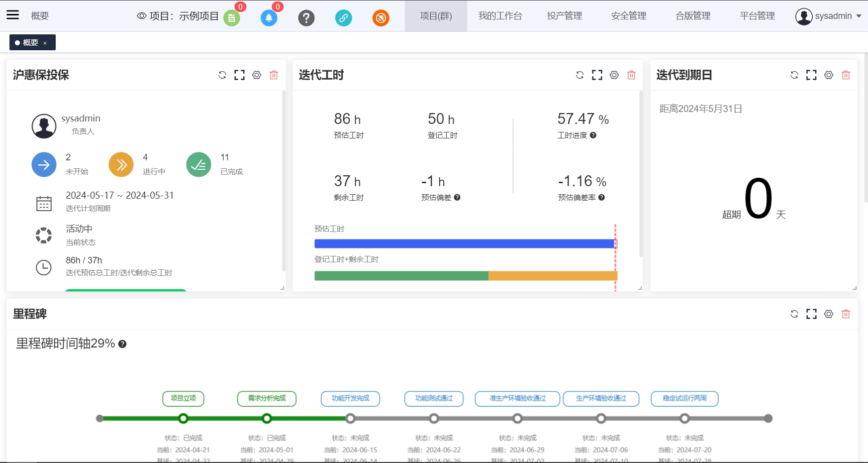Toggle the eye icon beside 项目 label

tap(142, 16)
